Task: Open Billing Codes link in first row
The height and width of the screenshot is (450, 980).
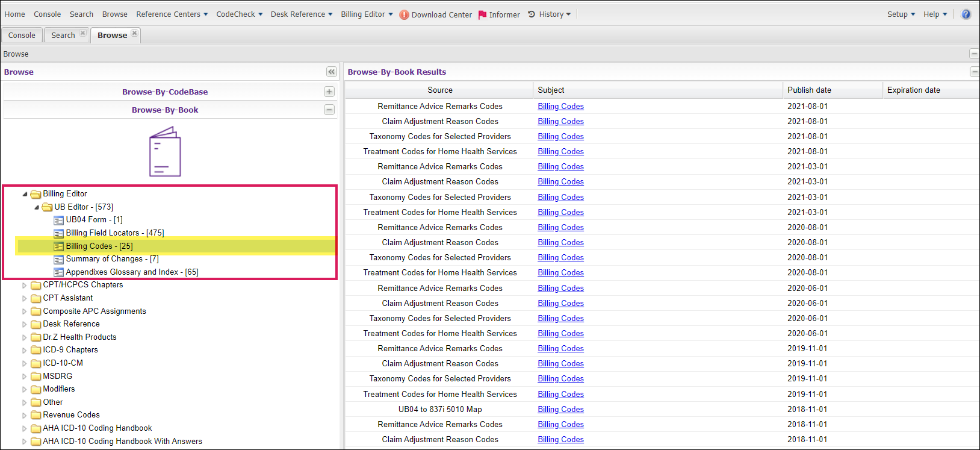Action: (560, 106)
